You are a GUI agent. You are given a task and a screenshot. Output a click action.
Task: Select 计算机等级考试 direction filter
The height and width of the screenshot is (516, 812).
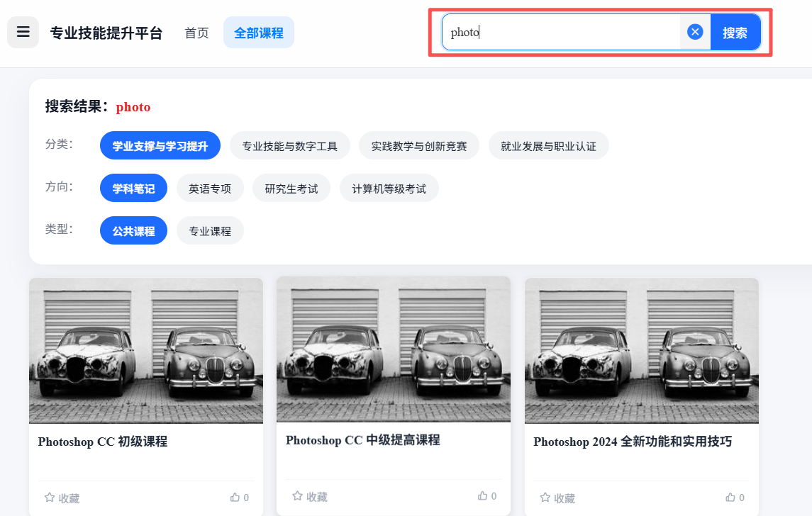(x=389, y=189)
